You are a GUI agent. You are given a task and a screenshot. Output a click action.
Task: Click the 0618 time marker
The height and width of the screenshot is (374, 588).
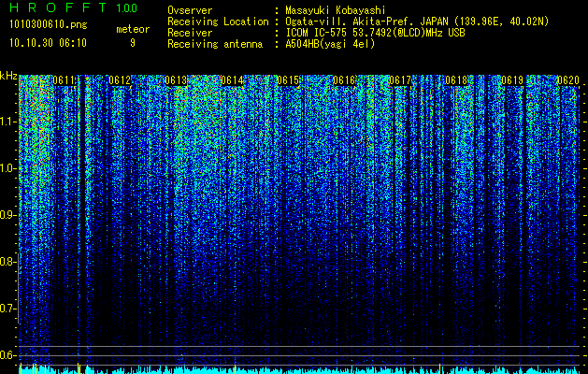tap(457, 80)
